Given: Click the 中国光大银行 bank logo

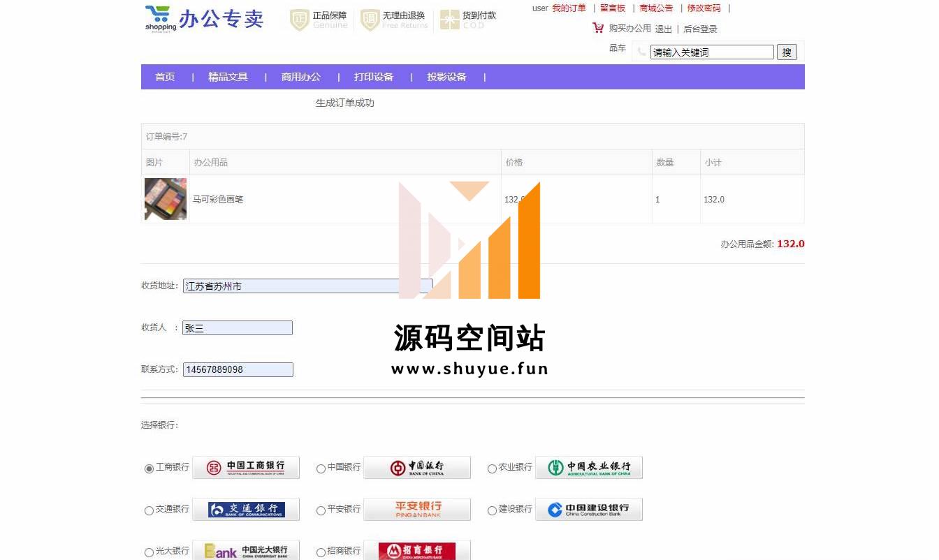Looking at the screenshot, I should tap(246, 550).
